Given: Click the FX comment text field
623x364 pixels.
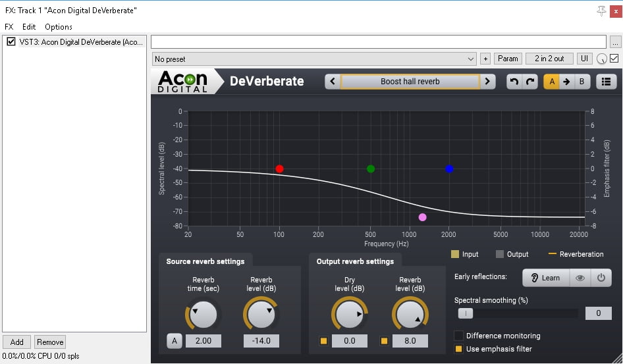Looking at the screenshot, I should coord(379,42).
